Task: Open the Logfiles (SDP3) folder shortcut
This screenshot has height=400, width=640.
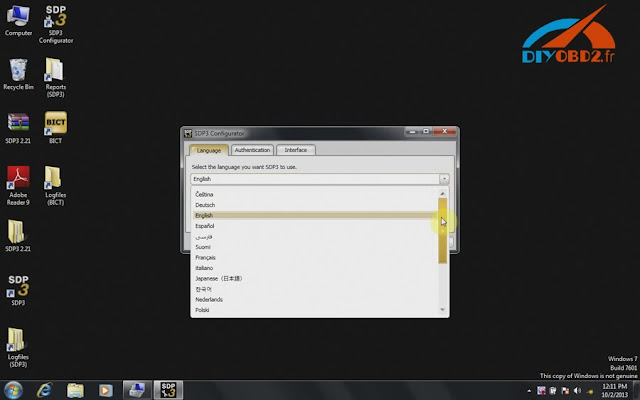Action: 18,348
